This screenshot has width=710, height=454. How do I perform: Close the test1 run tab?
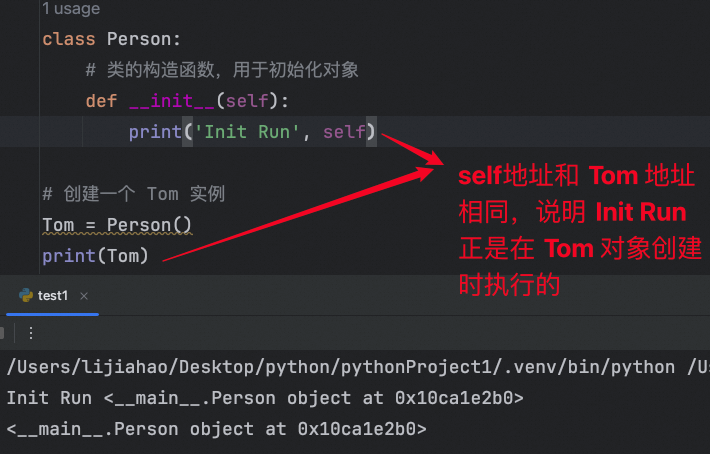click(x=84, y=296)
